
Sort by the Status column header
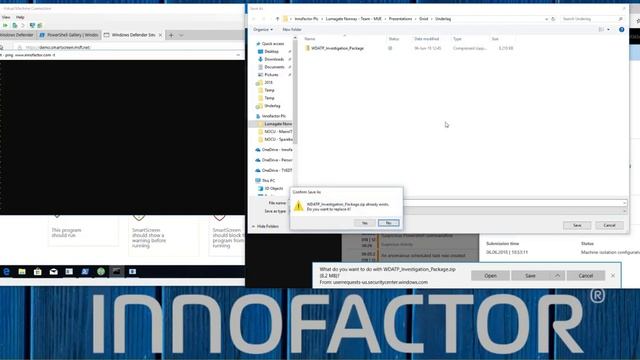(393, 39)
